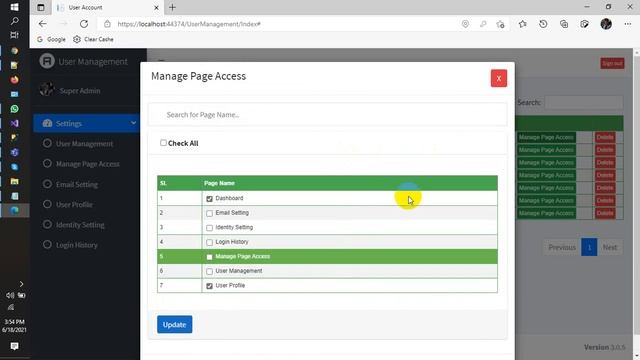640x360 pixels.
Task: Click the Super Admin avatar
Action: pos(47,89)
